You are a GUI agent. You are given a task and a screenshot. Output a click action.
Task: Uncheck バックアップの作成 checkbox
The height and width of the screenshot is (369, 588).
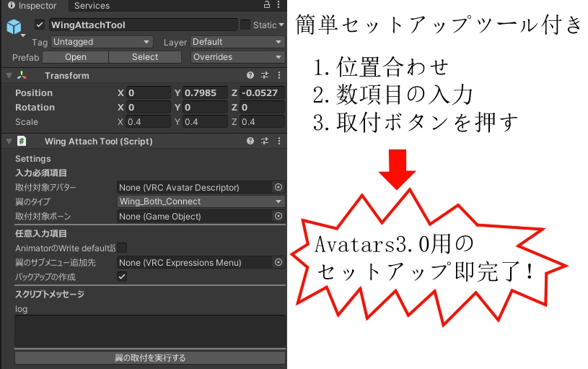point(122,277)
